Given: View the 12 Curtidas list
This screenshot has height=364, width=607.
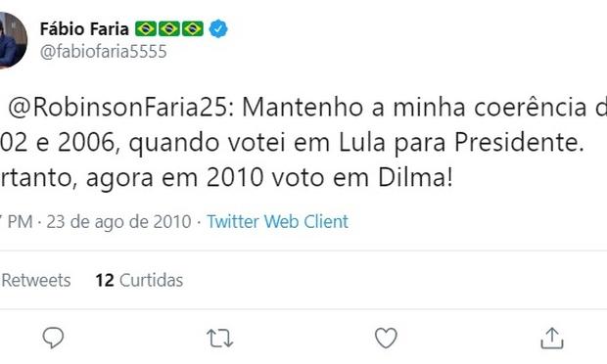Looking at the screenshot, I should [139, 280].
